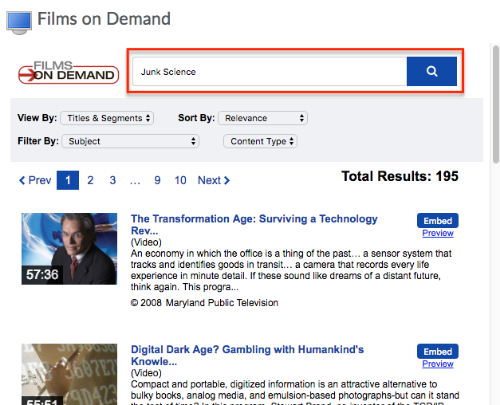Click the ellipsis between pages 3 and 9

(135, 182)
